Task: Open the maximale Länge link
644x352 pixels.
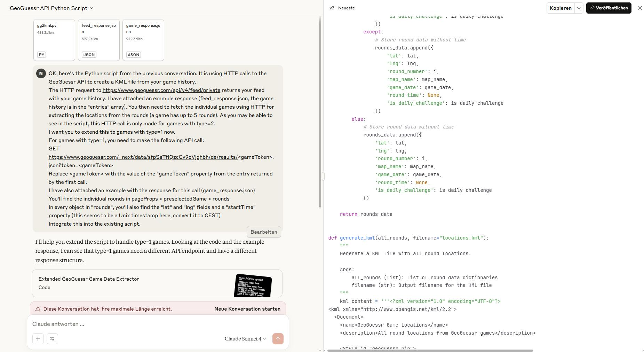Action: point(130,309)
